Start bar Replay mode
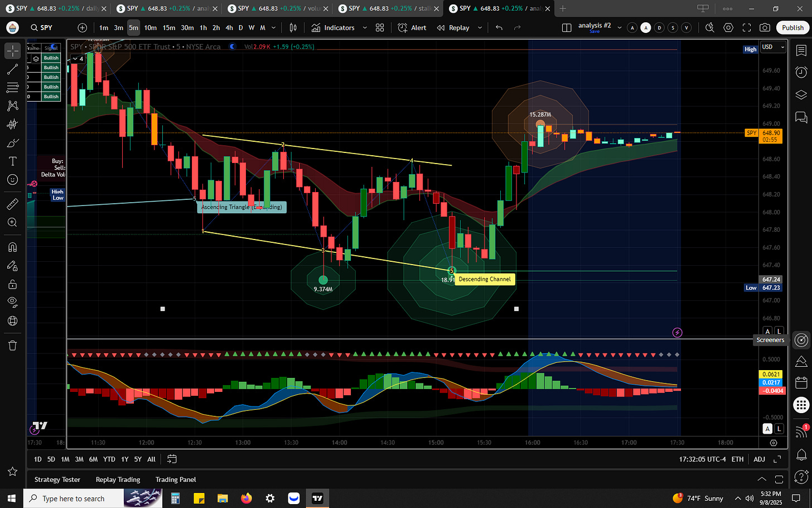Viewport: 812px width, 508px height. click(453, 28)
